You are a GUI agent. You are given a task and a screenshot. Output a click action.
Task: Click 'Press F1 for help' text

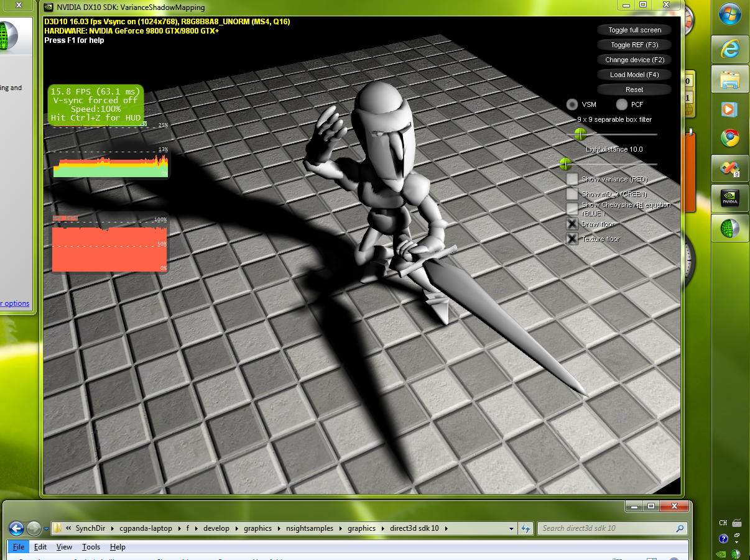[x=74, y=40]
